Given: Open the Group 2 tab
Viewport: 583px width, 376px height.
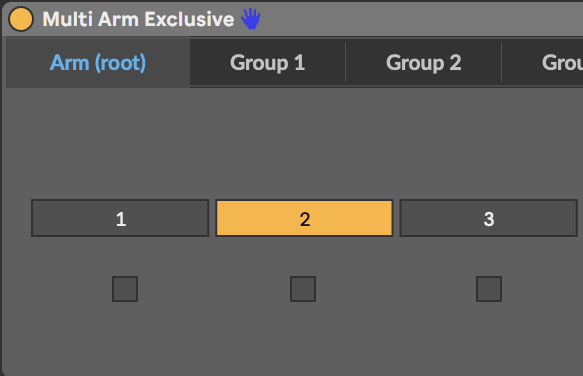Looking at the screenshot, I should click(423, 62).
